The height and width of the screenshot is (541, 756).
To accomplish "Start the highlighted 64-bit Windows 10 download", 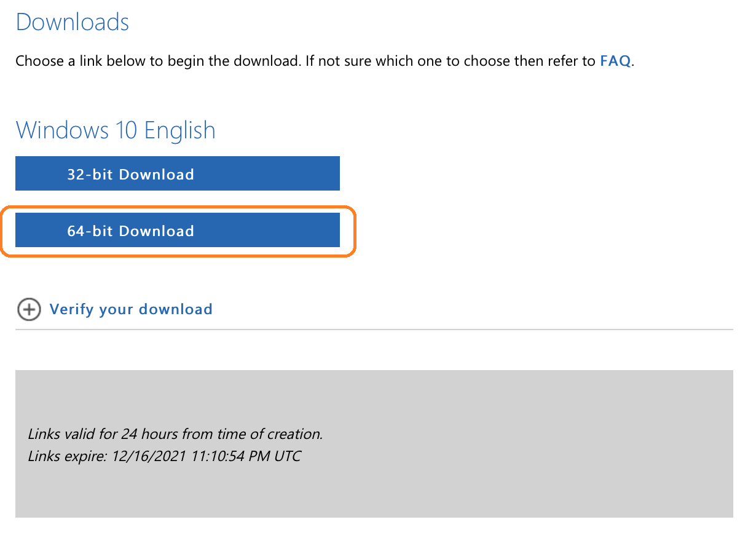I will click(177, 231).
